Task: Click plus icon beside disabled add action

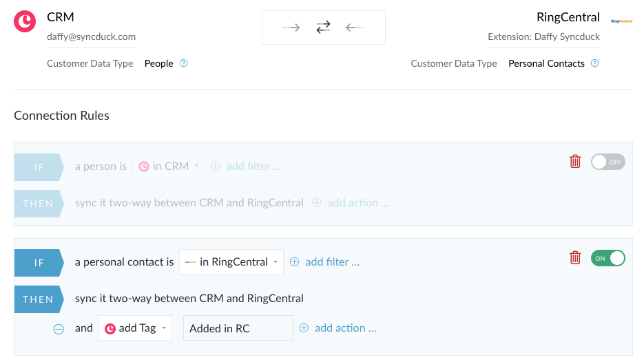Action: (x=317, y=203)
